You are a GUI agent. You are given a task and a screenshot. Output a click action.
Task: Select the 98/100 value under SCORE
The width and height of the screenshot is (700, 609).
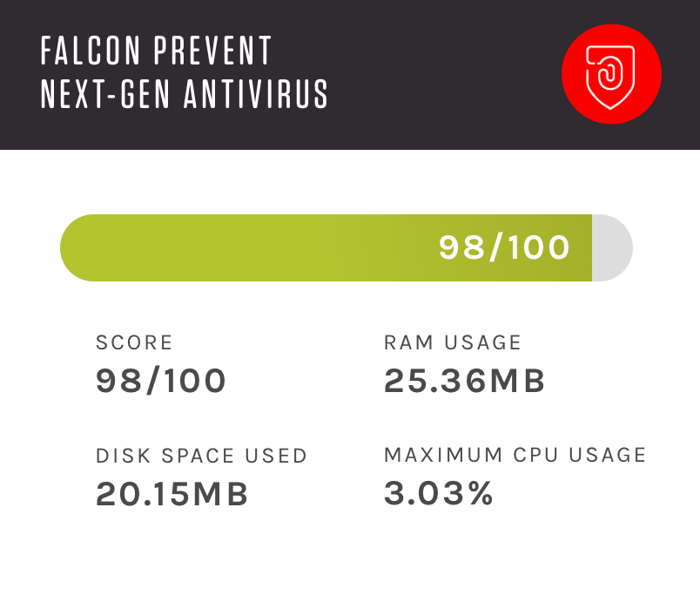point(161,381)
